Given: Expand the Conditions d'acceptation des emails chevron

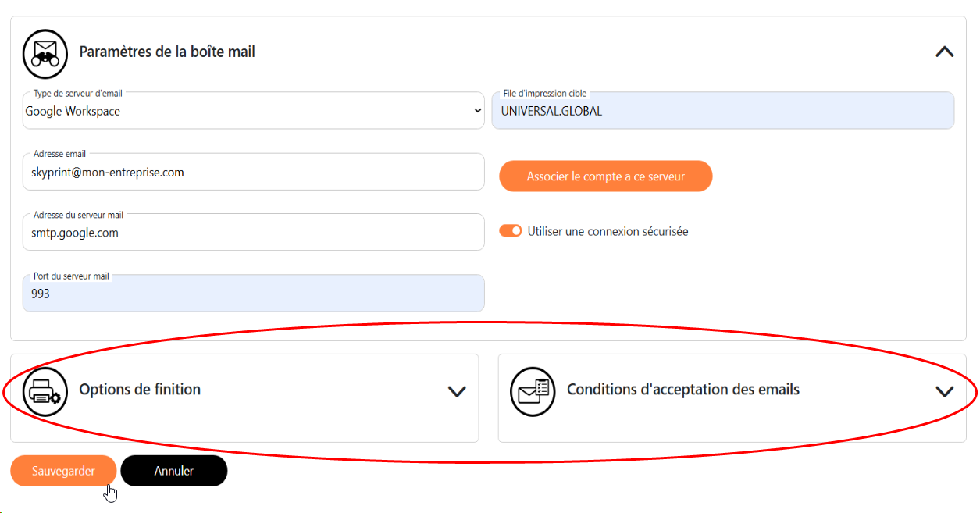Looking at the screenshot, I should tap(944, 391).
